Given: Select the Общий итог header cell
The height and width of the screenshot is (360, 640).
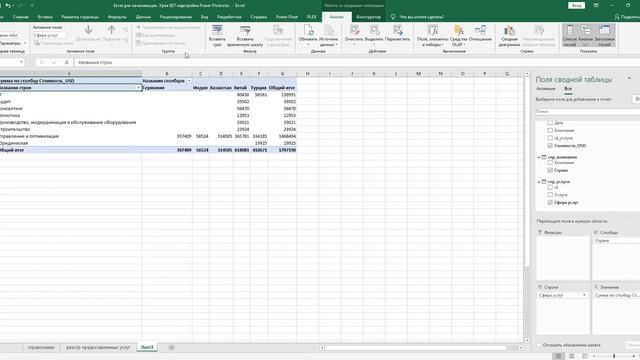Looking at the screenshot, I should pos(282,88).
